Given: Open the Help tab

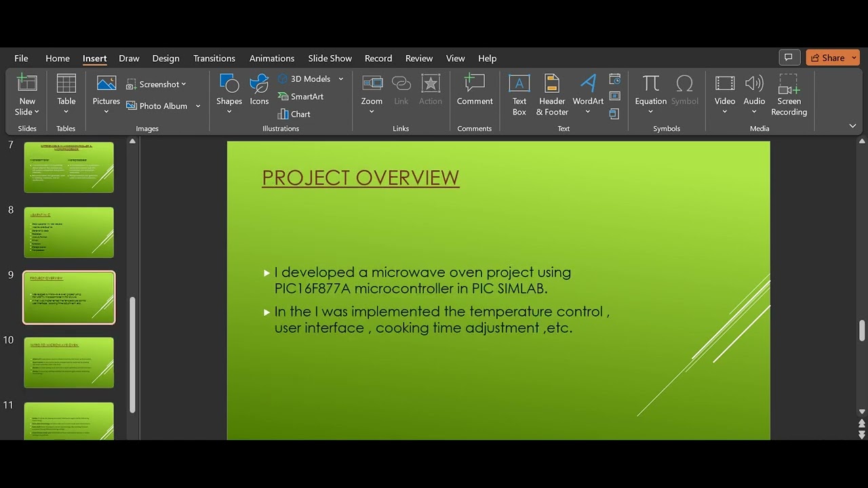Looking at the screenshot, I should (x=488, y=58).
